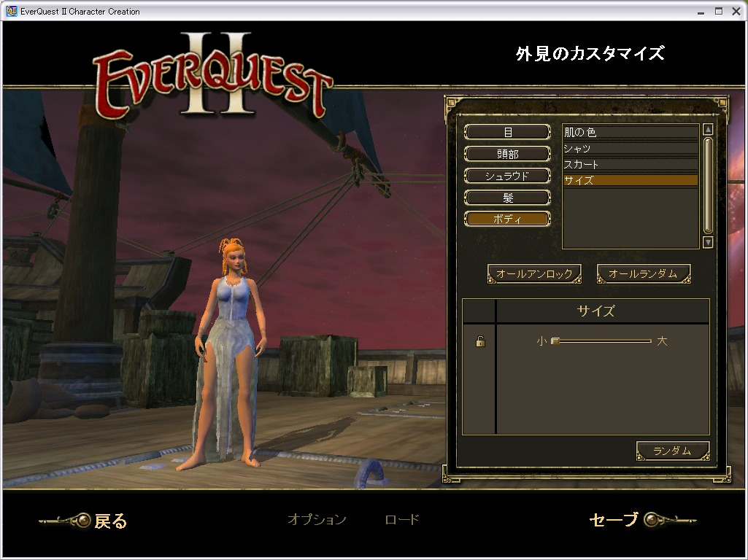Screen dimensions: 748x560
Task: Select the 目 (eyes) category button
Action: (507, 132)
